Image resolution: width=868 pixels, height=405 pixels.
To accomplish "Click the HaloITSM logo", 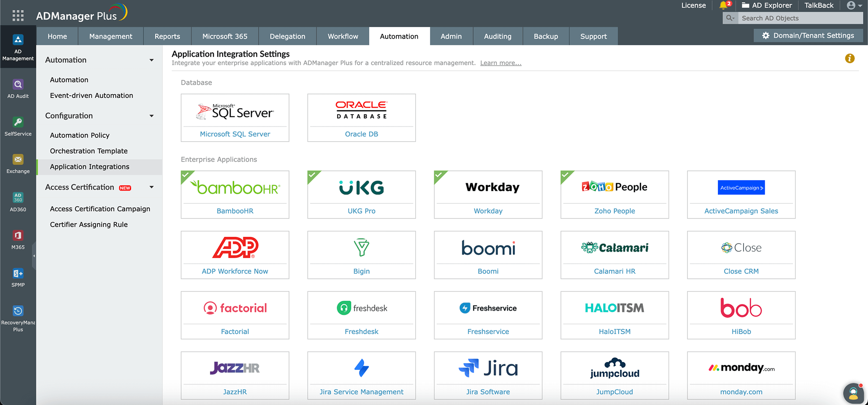I will (615, 308).
